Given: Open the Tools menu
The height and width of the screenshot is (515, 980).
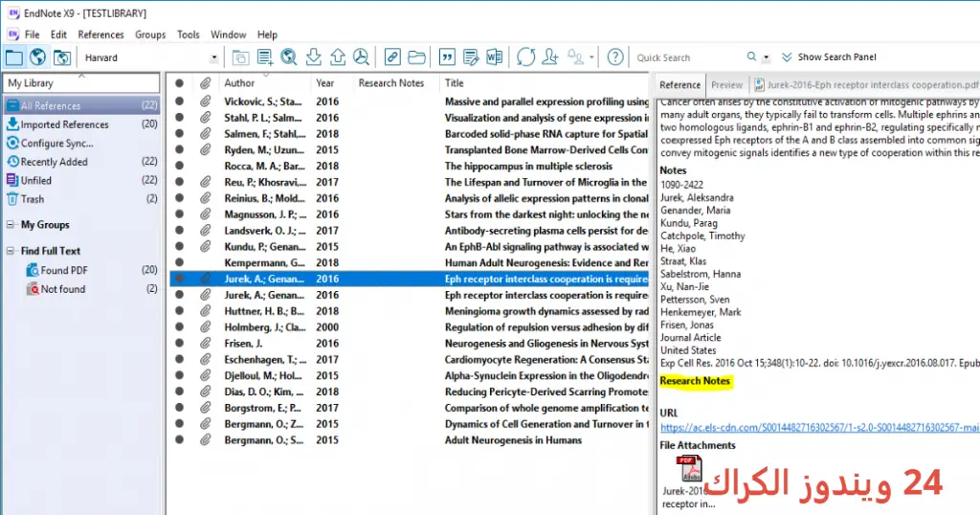Looking at the screenshot, I should (189, 34).
